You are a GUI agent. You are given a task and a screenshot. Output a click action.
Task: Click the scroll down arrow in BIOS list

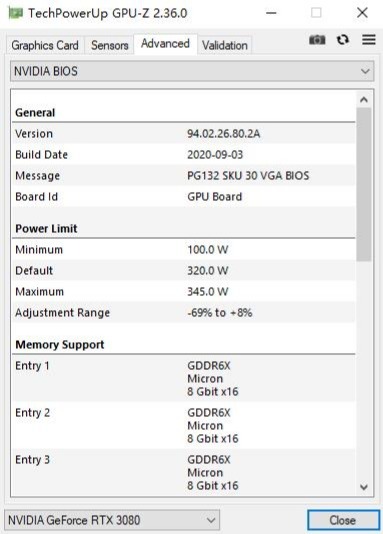[364, 487]
